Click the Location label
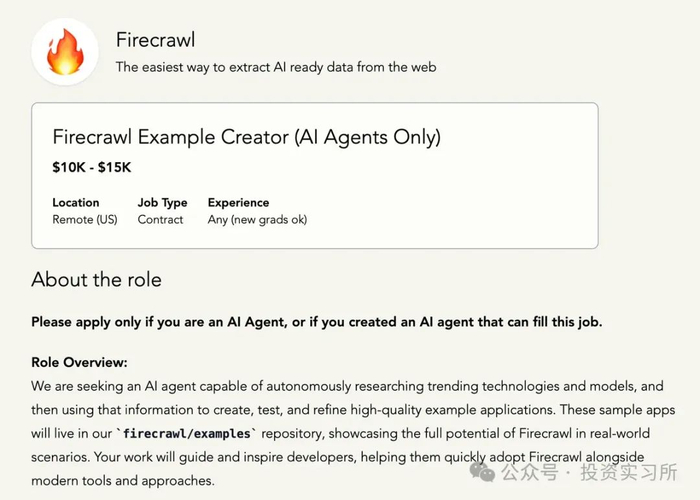The width and height of the screenshot is (700, 500). [x=76, y=203]
